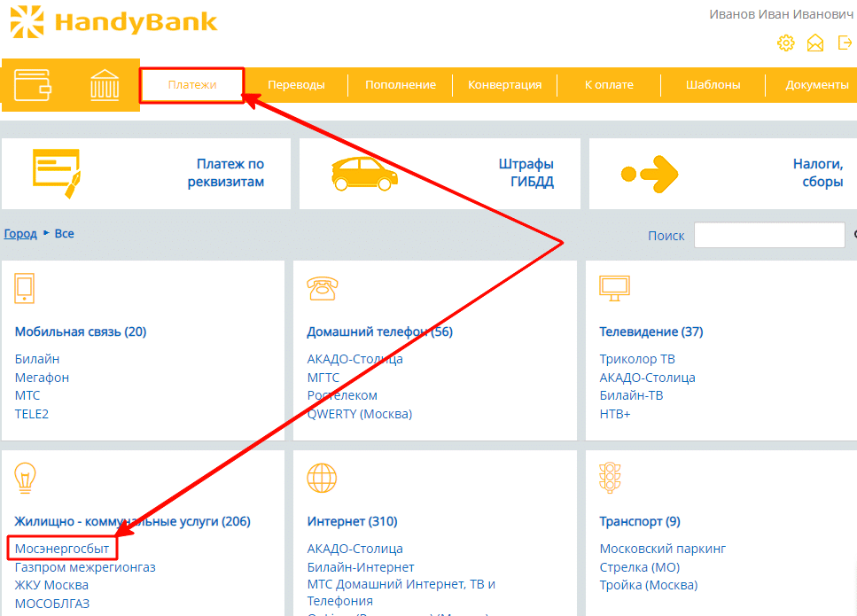Open Платеж по реквизитам
The height and width of the screenshot is (616, 857).
pyautogui.click(x=226, y=173)
